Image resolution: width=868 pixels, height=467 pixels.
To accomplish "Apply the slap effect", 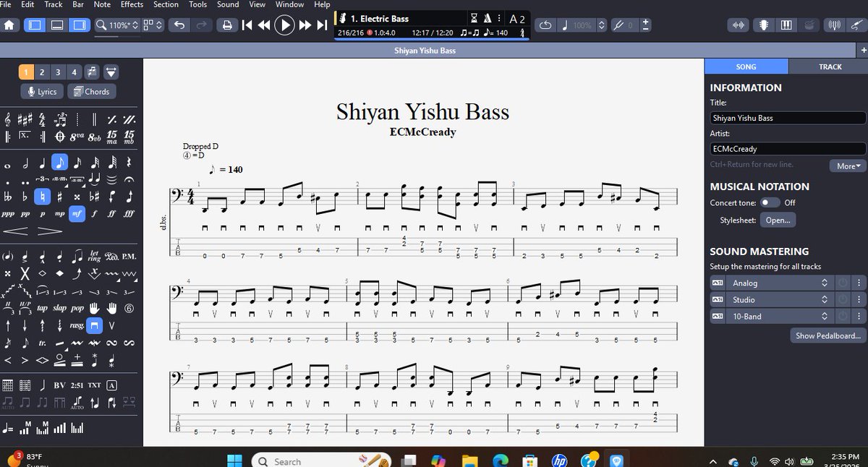I will [59, 309].
